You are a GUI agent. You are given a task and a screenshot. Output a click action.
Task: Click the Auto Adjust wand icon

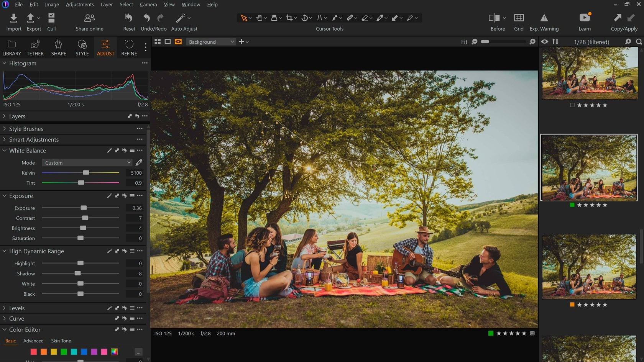pos(180,18)
